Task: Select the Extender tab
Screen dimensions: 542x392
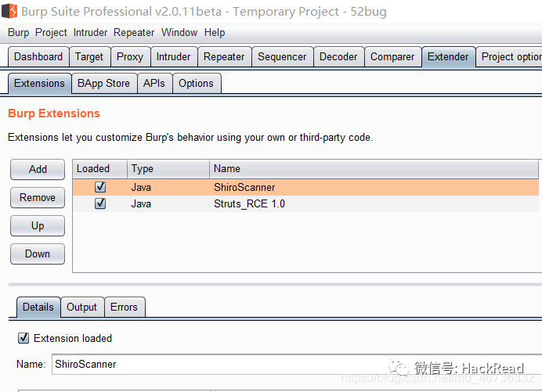Action: coord(448,56)
